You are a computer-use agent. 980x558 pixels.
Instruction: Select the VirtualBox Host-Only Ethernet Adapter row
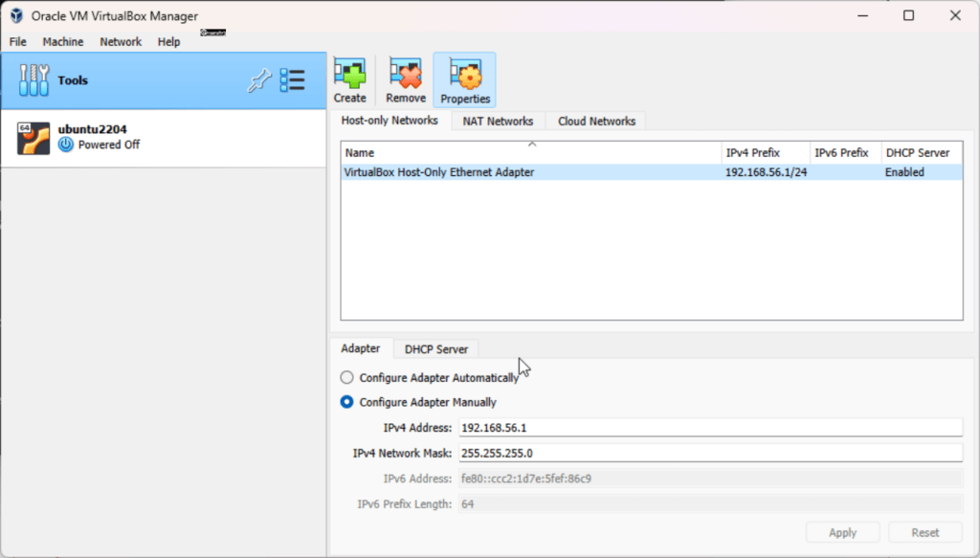[652, 172]
